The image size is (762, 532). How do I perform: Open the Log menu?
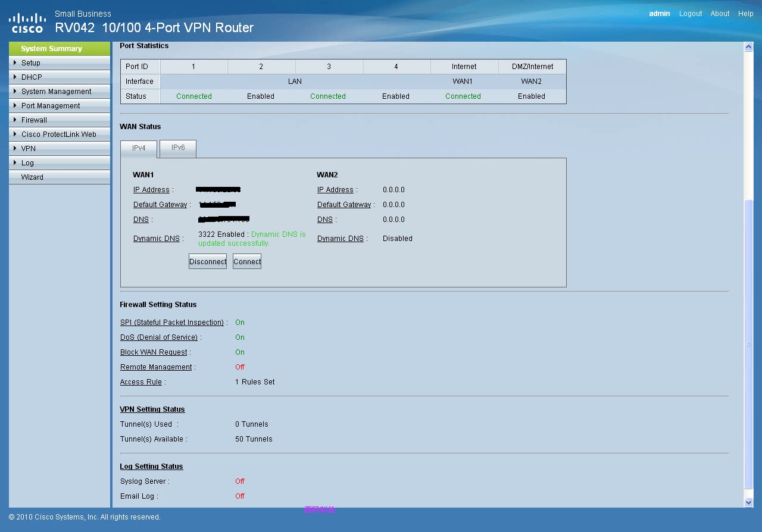pyautogui.click(x=60, y=162)
